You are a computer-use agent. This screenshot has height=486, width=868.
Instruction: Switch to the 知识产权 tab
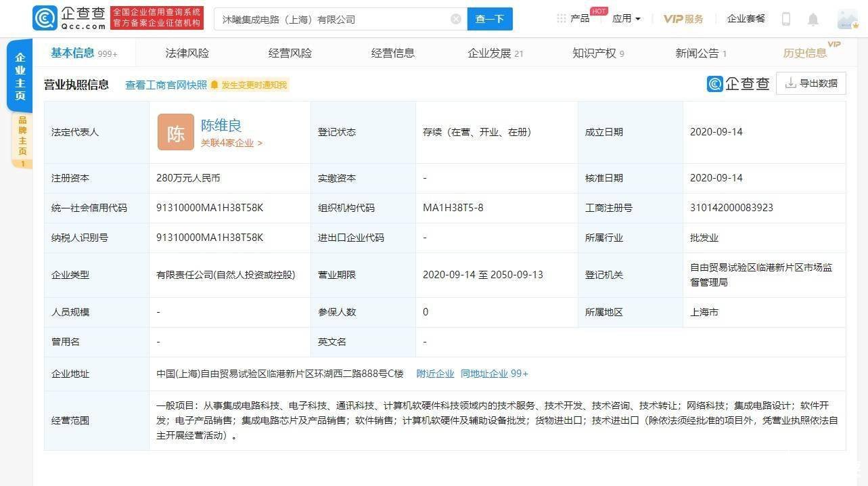click(x=598, y=53)
